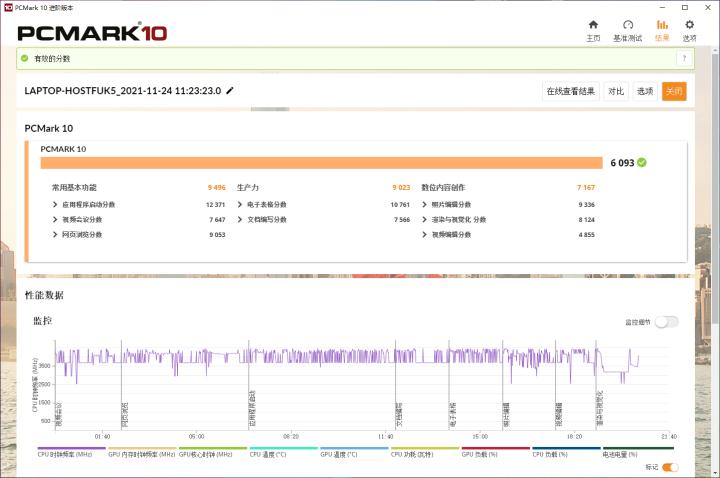Expand the 应用程序启动分数 row

[x=55, y=204]
